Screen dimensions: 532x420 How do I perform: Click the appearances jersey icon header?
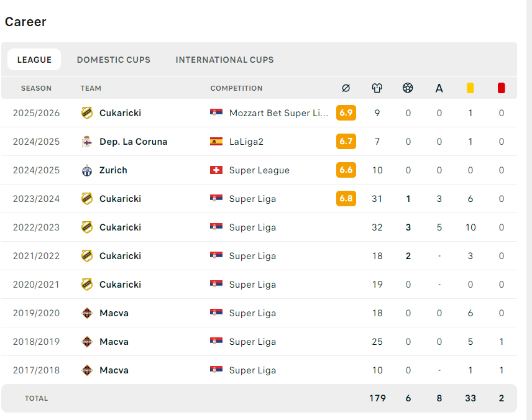tap(377, 88)
